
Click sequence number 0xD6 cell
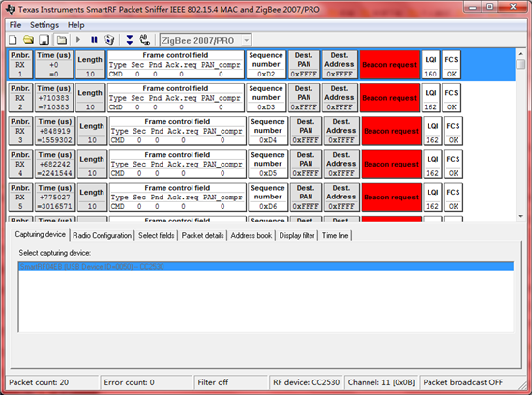[268, 197]
